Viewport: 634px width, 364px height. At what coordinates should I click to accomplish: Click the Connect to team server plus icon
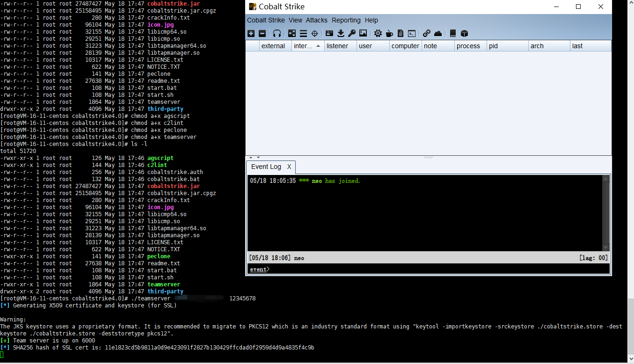click(x=251, y=33)
